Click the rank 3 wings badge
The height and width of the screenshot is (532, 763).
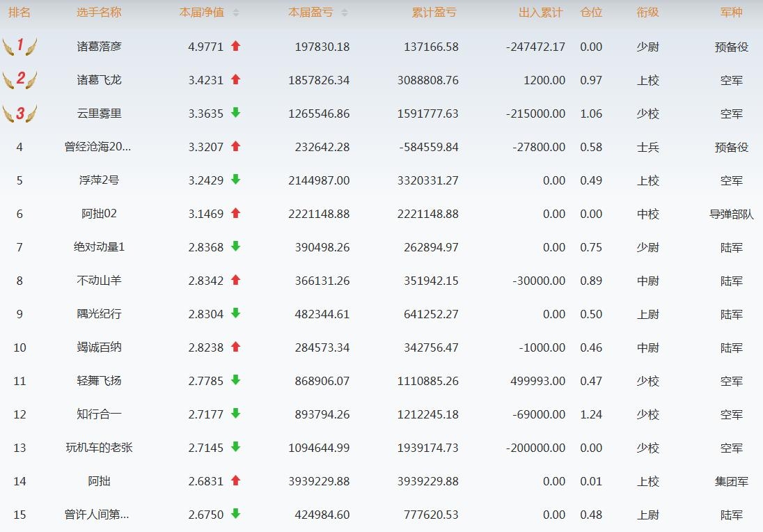(19, 114)
